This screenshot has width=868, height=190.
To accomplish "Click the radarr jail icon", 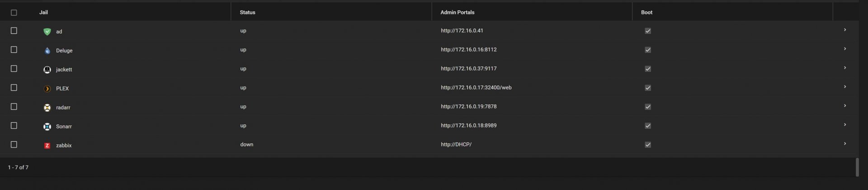I will click(47, 108).
